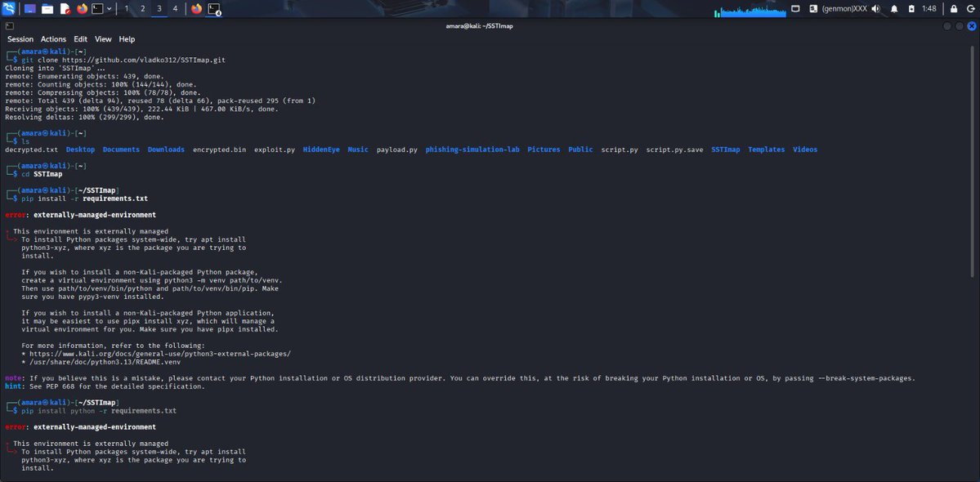Screen dimensions: 980x482
Task: Click exploit.py in ls output
Action: [275, 150]
